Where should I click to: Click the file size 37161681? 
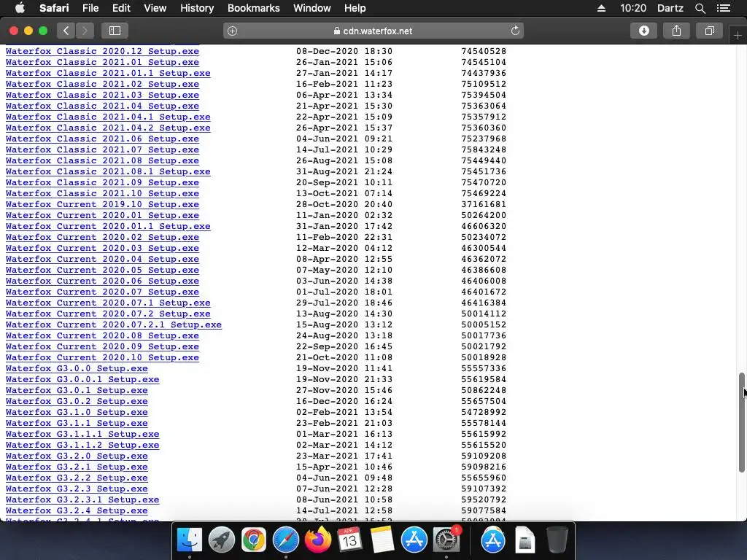pos(484,204)
